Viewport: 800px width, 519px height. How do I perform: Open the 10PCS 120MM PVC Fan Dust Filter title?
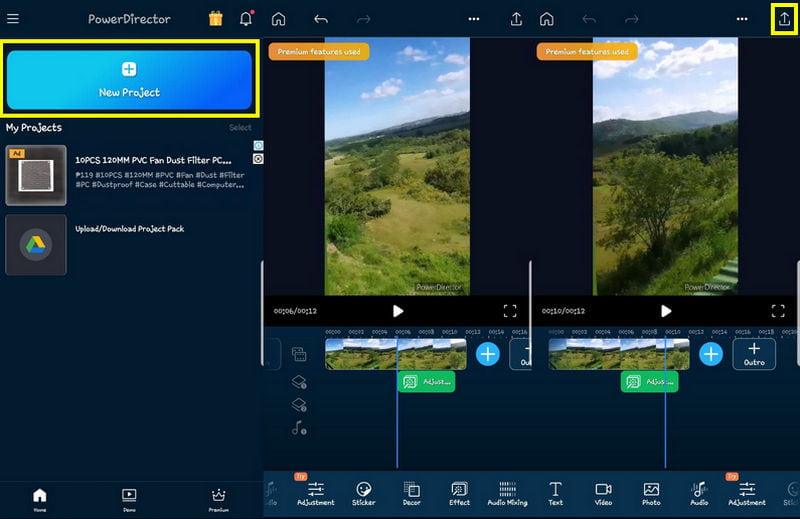(x=153, y=160)
